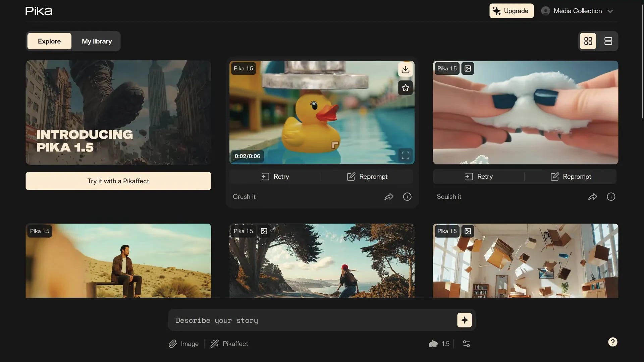Submit the prompt with the sparkle button
Viewport: 644px width, 362px height.
464,320
